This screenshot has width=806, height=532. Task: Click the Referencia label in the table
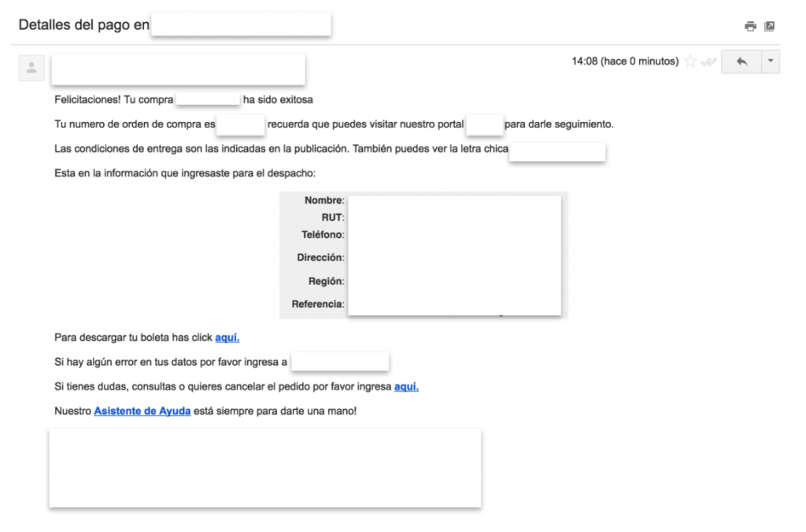coord(318,304)
